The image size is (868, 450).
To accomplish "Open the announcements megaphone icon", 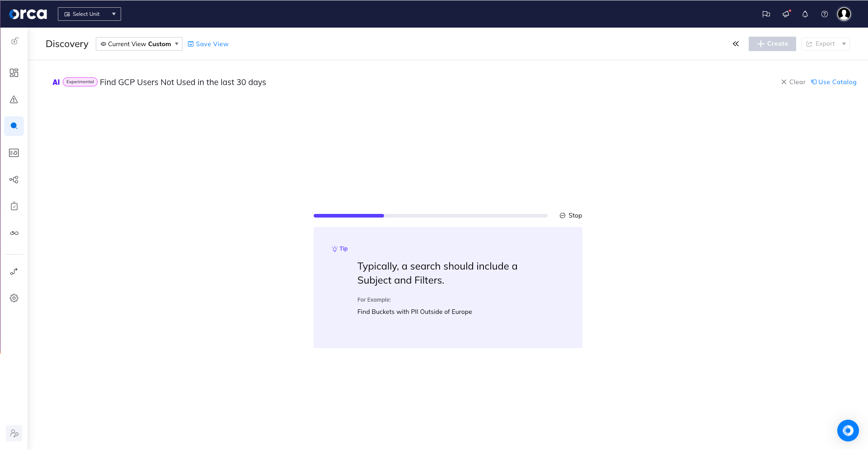I will (x=786, y=14).
